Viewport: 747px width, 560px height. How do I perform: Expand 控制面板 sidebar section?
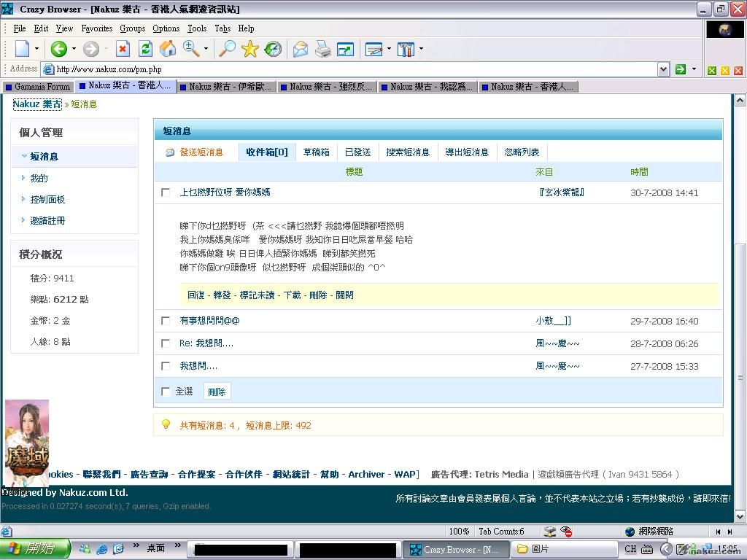23,199
